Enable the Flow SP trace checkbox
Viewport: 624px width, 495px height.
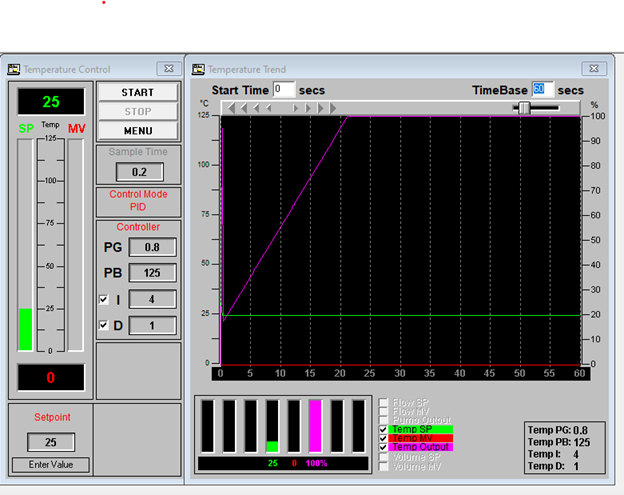click(x=383, y=402)
